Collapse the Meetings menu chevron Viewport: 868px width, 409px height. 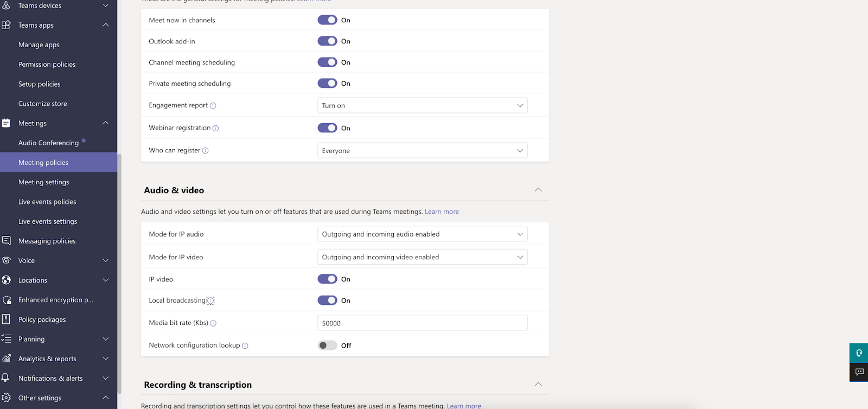click(x=106, y=123)
